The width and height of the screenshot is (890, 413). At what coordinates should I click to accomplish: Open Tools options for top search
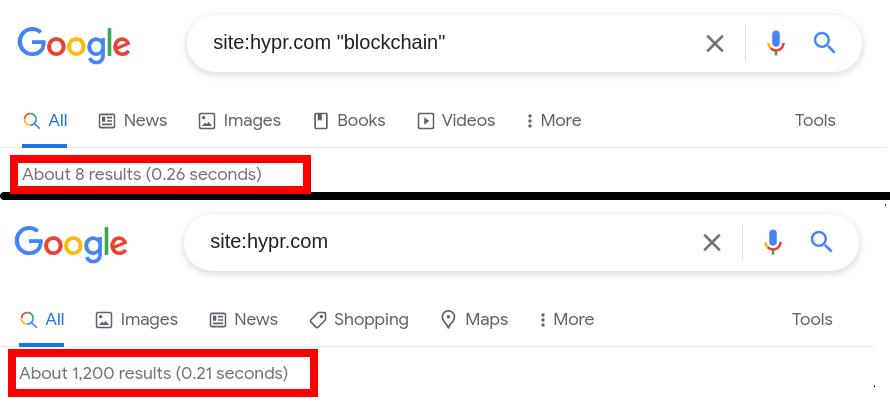pos(815,121)
